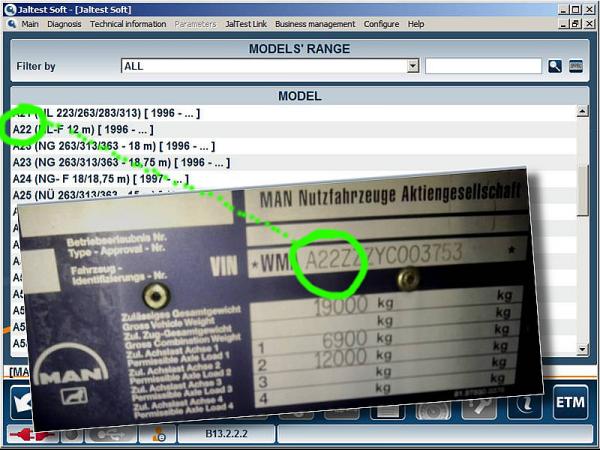600x450 pixels.
Task: Click the grayed-out Parameters menu
Action: click(196, 24)
